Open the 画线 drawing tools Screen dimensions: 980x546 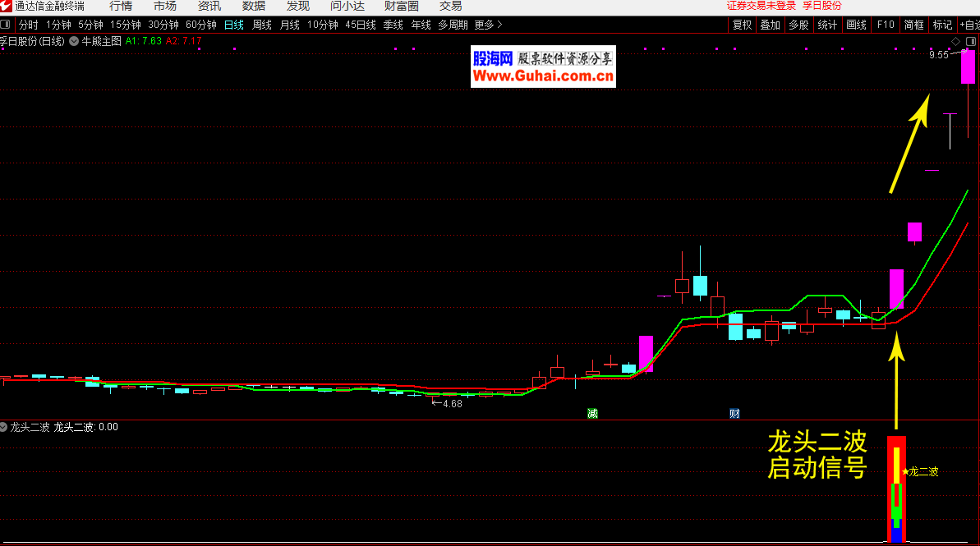click(x=856, y=25)
